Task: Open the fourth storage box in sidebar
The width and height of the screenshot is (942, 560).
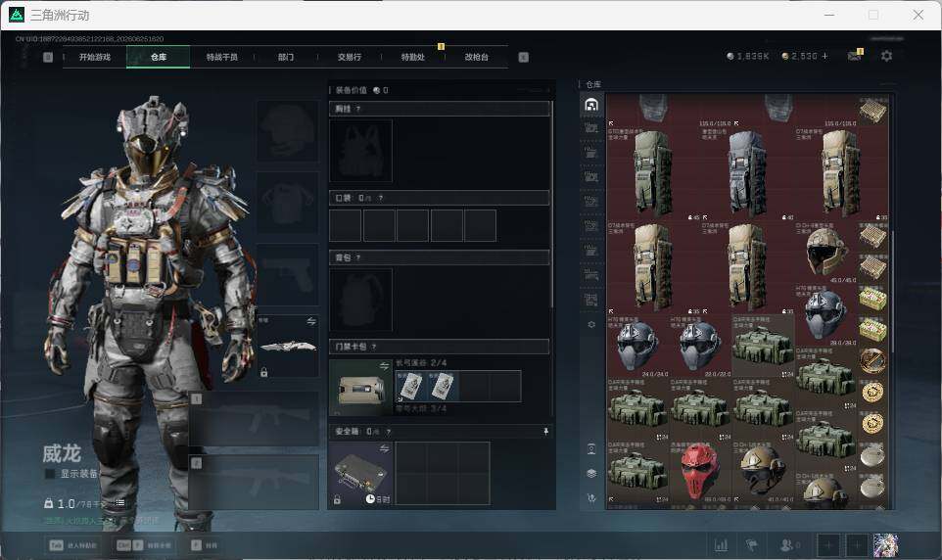Action: (591, 176)
